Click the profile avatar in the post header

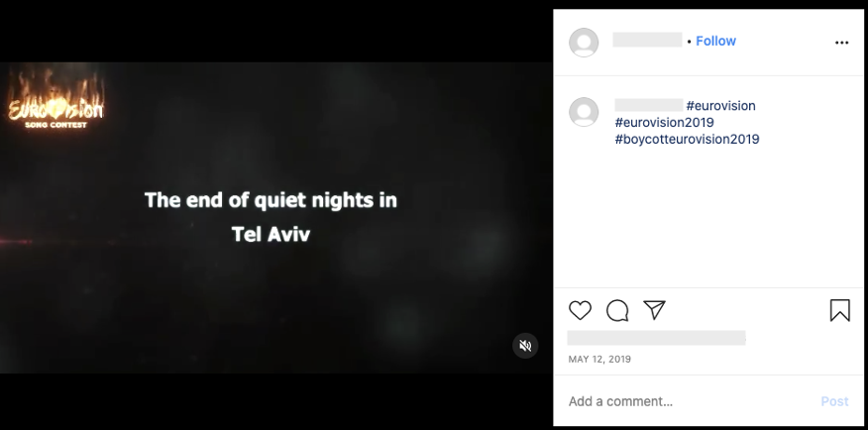pos(584,42)
